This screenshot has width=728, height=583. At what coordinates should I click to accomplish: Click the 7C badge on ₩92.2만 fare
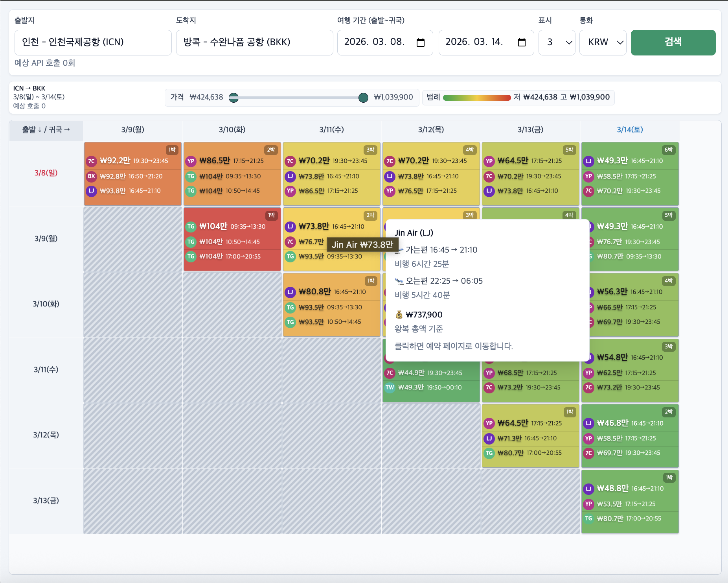click(x=91, y=161)
